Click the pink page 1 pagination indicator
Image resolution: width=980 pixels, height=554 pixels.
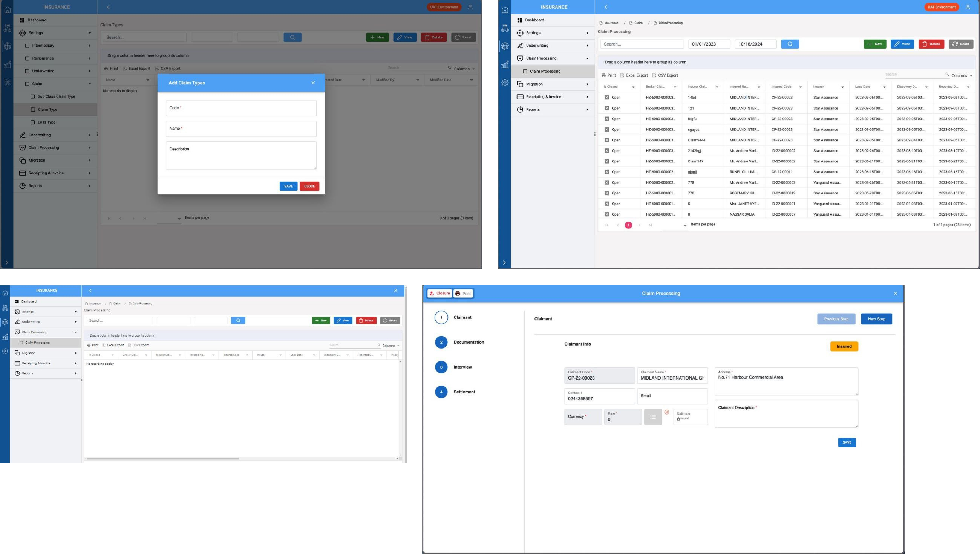[628, 225]
